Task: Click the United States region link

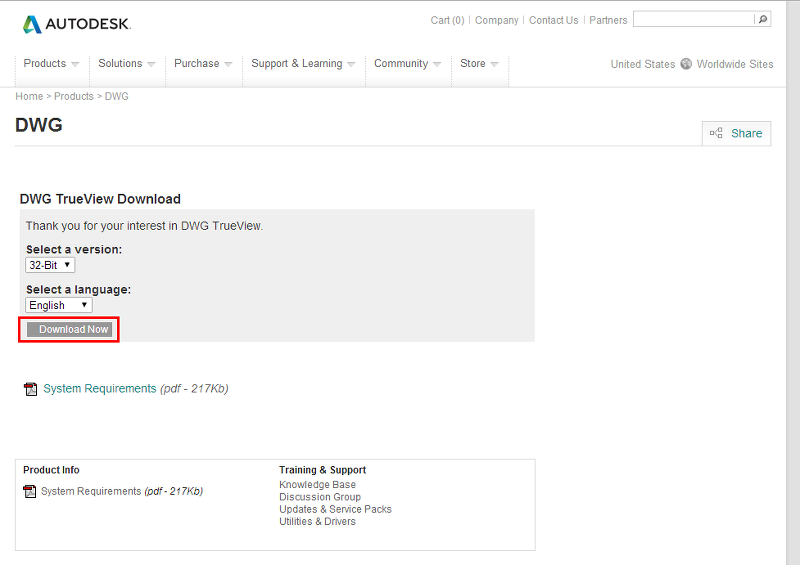Action: pos(643,64)
